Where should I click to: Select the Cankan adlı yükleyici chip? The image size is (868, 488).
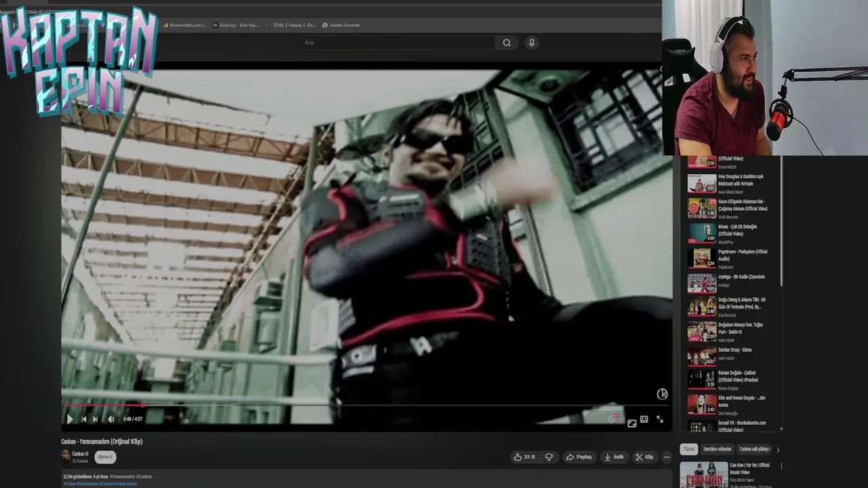(x=754, y=449)
